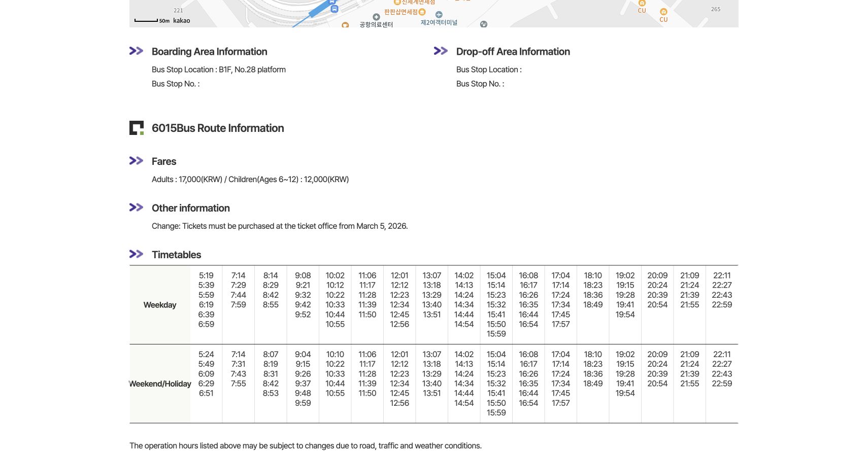The image size is (868, 452).
Task: Click the 10:10 weekend departure time
Action: pyautogui.click(x=335, y=354)
